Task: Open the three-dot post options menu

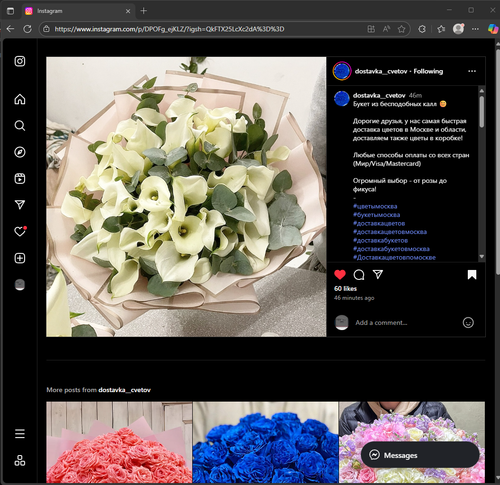Action: point(472,71)
